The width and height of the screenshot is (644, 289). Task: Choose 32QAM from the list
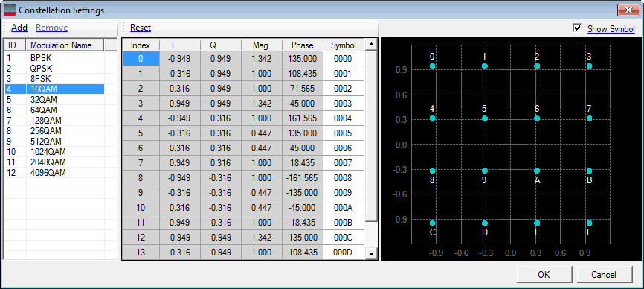coord(54,100)
